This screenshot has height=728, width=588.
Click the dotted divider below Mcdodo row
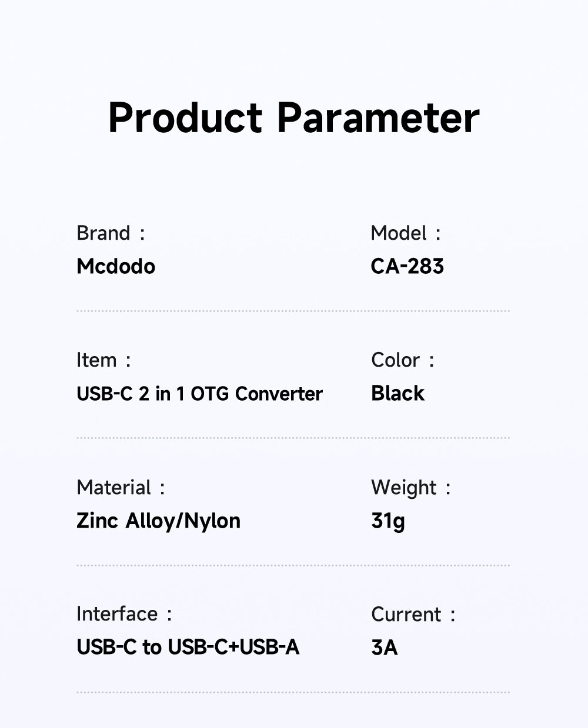click(x=293, y=311)
